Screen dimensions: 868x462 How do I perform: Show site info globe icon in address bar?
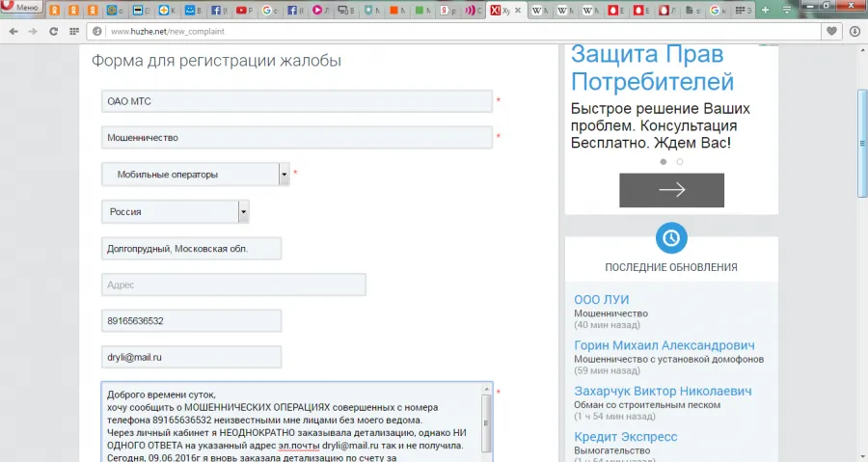96,32
